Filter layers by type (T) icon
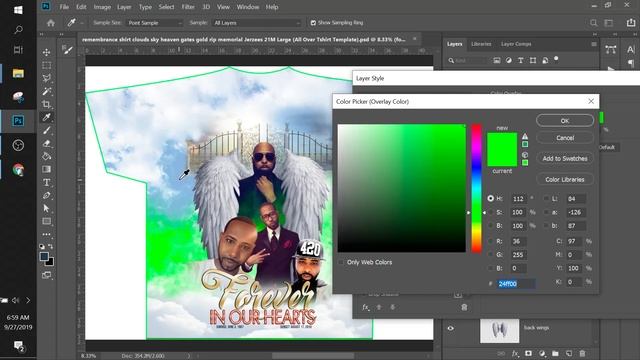 [521, 60]
